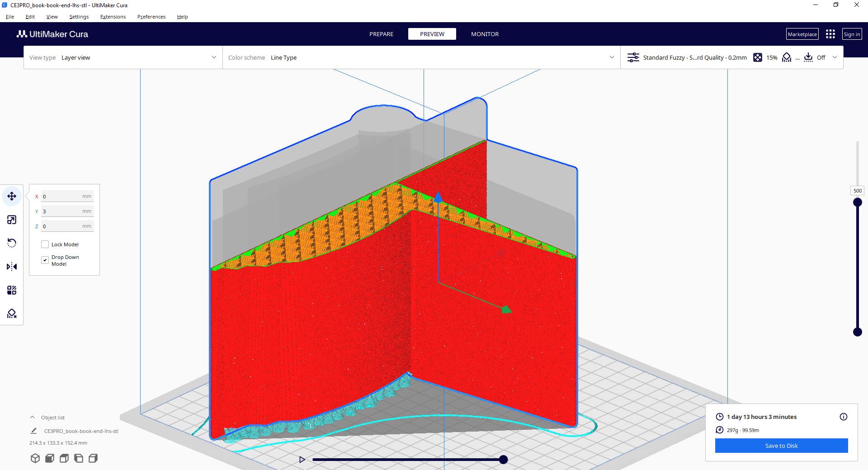
Task: Play the layer simulation
Action: coord(302,460)
